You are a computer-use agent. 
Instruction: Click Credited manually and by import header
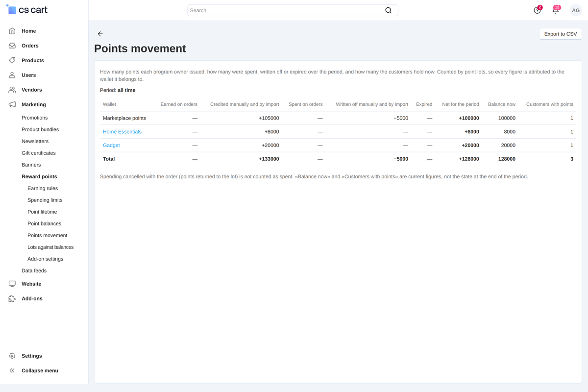click(x=245, y=104)
